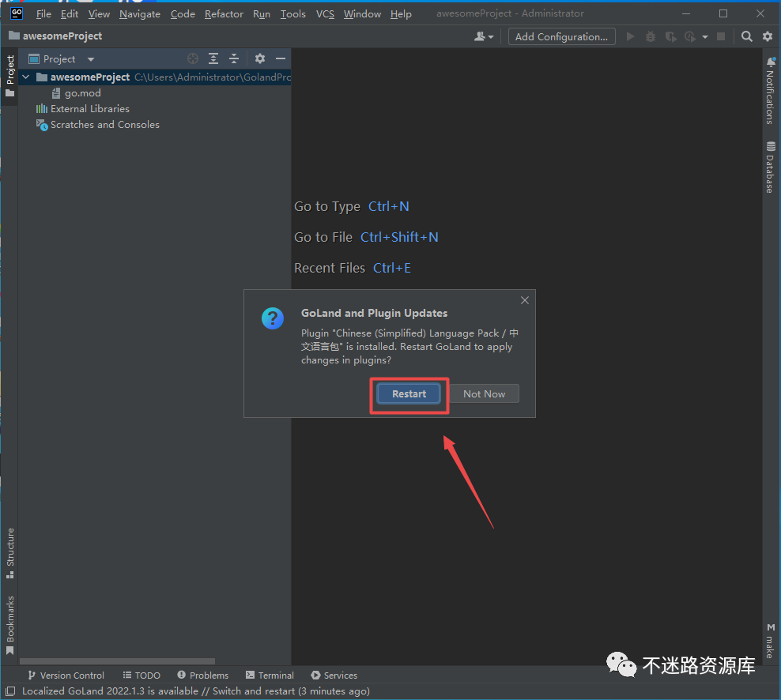Open the Navigate menu
Screen dimensions: 781x700
[x=139, y=14]
